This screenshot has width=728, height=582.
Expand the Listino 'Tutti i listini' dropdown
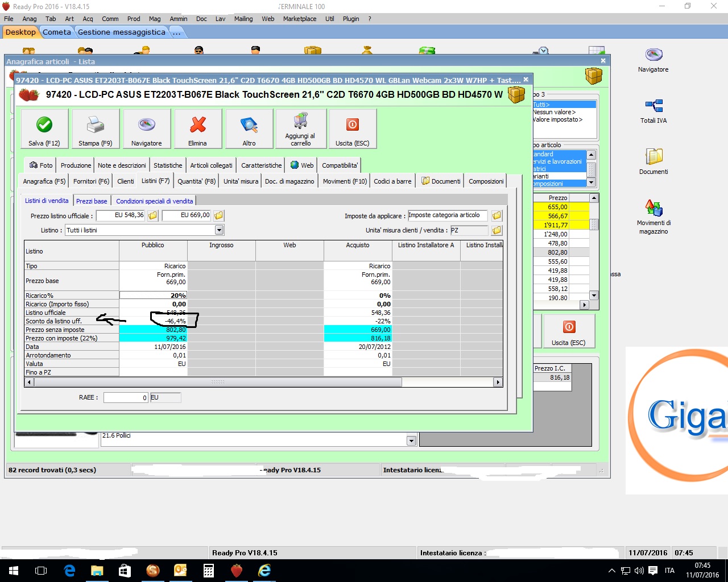pyautogui.click(x=219, y=230)
